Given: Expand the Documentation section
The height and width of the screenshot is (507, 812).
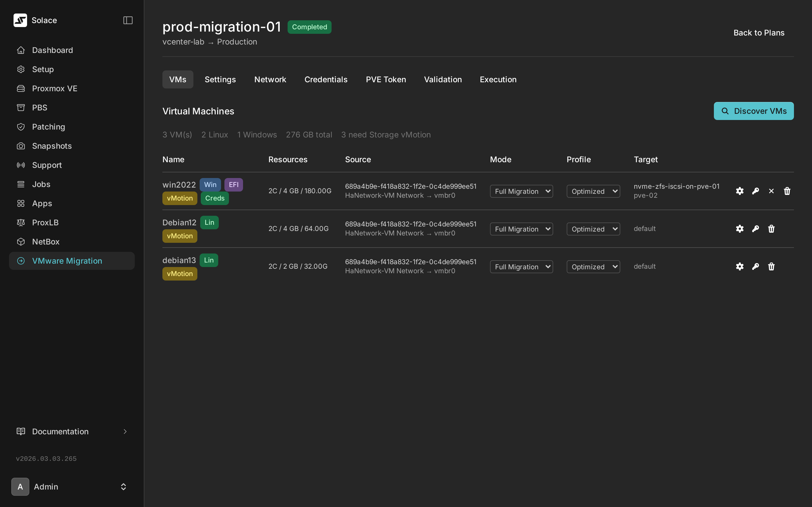Looking at the screenshot, I should coord(60,432).
